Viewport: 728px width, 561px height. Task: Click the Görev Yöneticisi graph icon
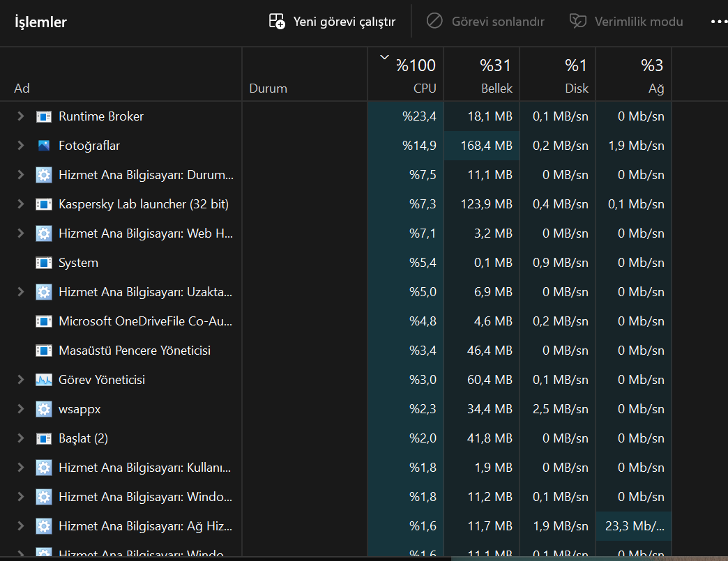tap(44, 380)
